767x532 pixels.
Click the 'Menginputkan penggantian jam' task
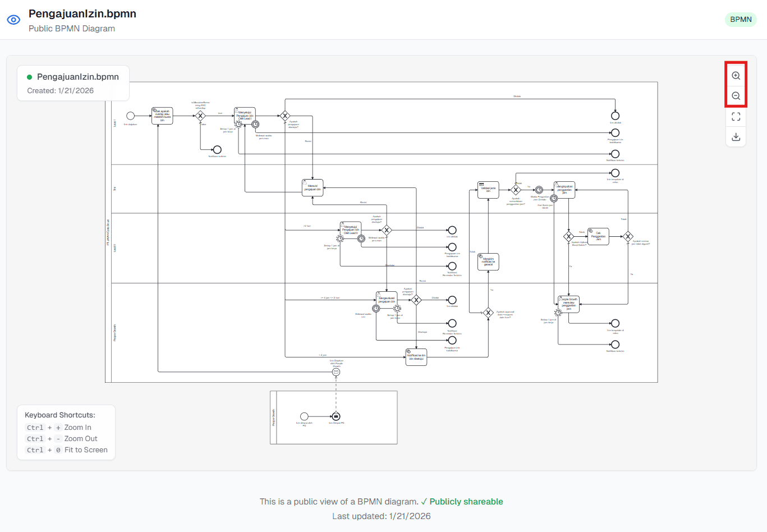coord(564,190)
